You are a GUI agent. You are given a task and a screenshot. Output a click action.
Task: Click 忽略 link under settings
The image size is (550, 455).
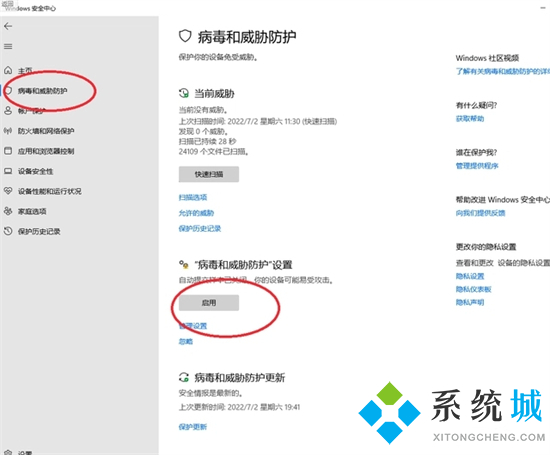(186, 341)
